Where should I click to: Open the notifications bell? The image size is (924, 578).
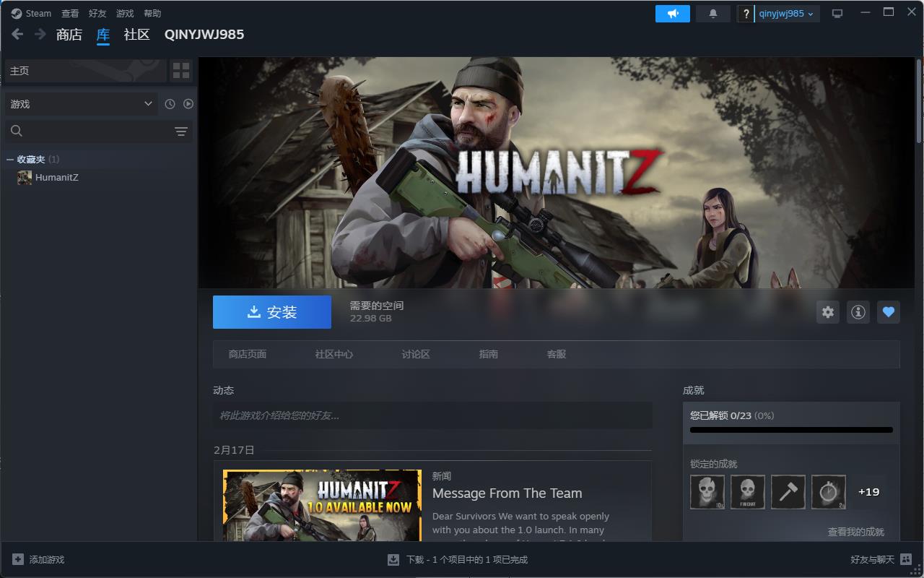[713, 14]
